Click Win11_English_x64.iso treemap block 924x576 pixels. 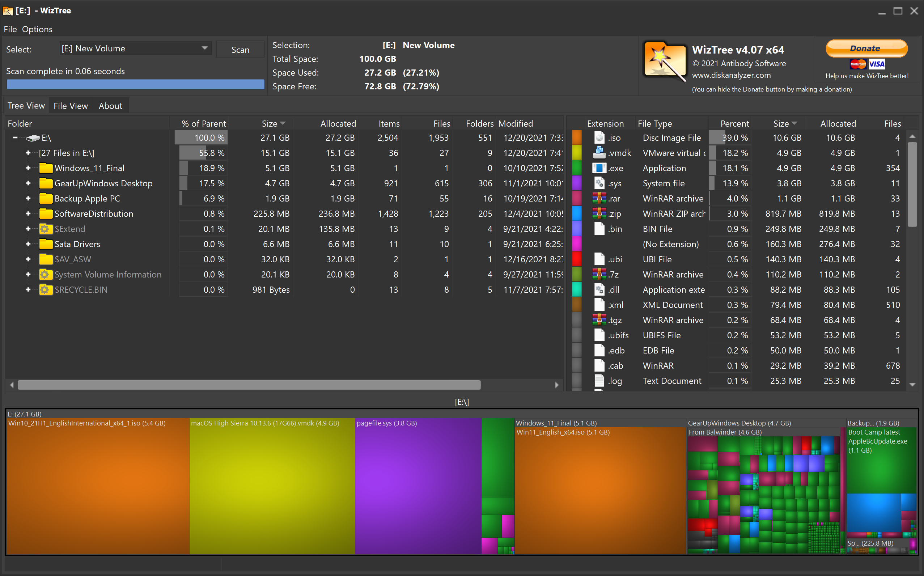click(x=600, y=491)
